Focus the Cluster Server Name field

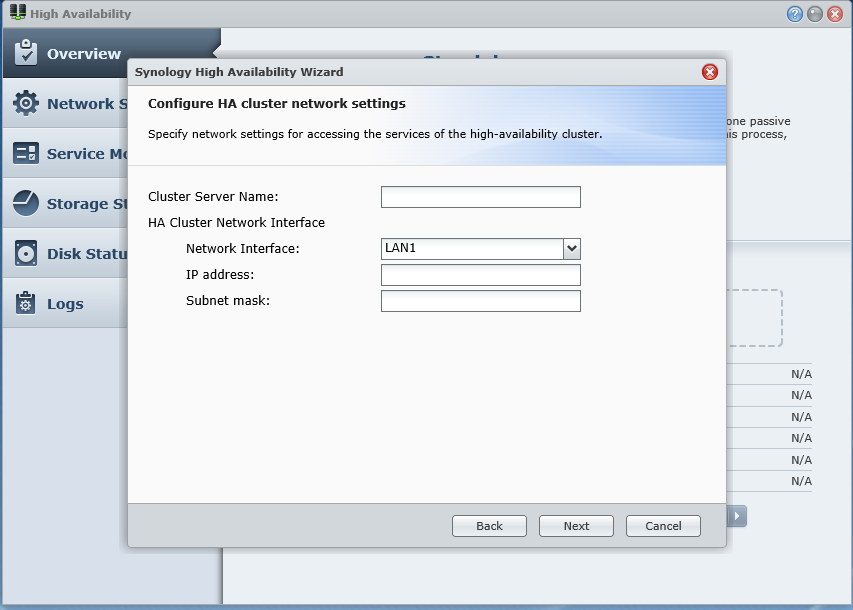tap(481, 197)
